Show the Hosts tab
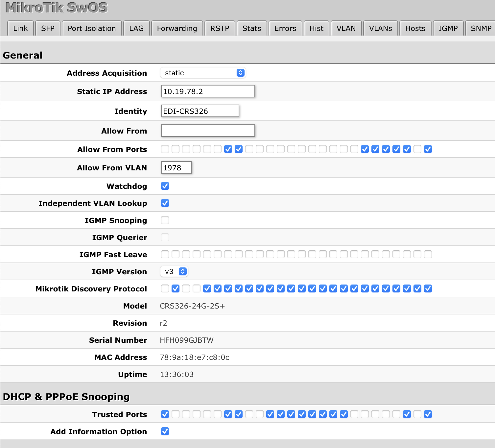The width and height of the screenshot is (495, 448). tap(415, 28)
